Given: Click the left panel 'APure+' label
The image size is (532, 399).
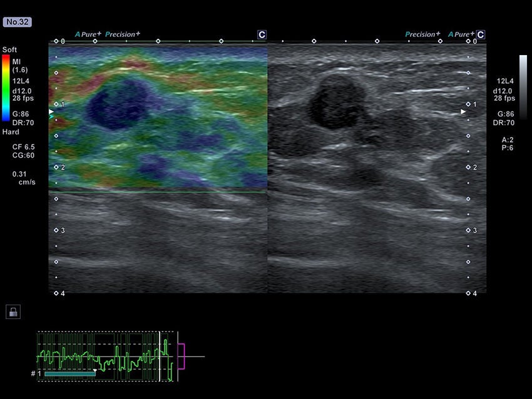Looking at the screenshot, I should [88, 34].
